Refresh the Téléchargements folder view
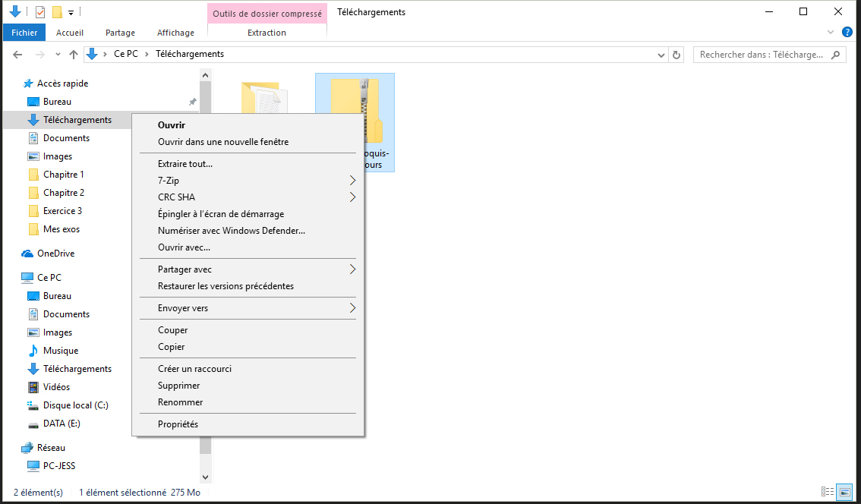 coord(677,55)
